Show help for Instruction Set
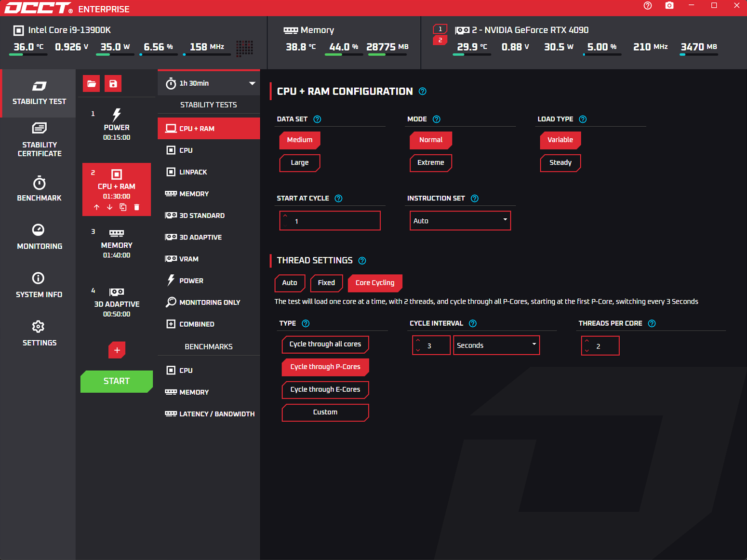Image resolution: width=747 pixels, height=560 pixels. click(475, 199)
